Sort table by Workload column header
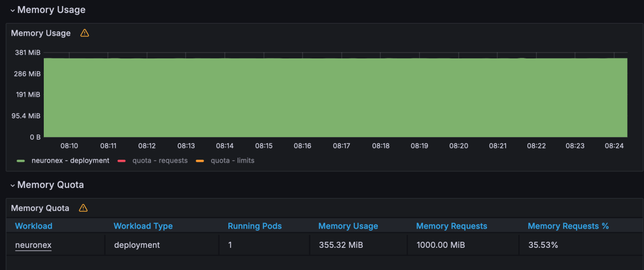Image resolution: width=644 pixels, height=270 pixels. [x=34, y=226]
